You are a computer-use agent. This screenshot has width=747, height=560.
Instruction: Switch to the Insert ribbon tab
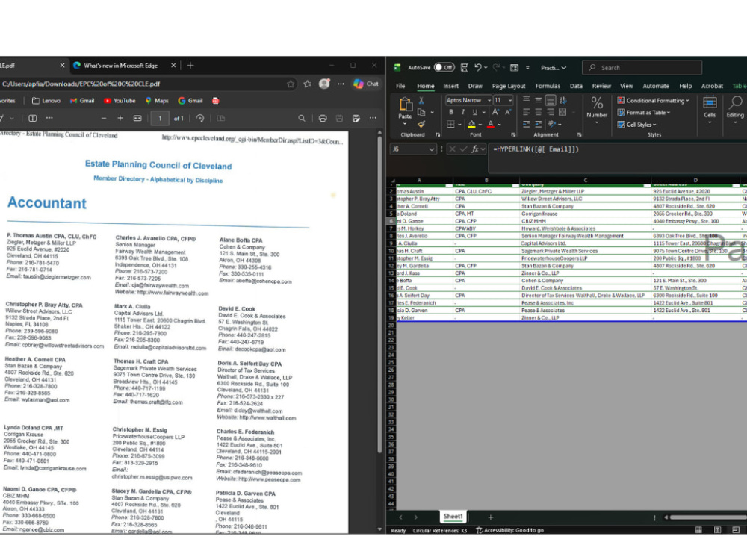coord(450,86)
